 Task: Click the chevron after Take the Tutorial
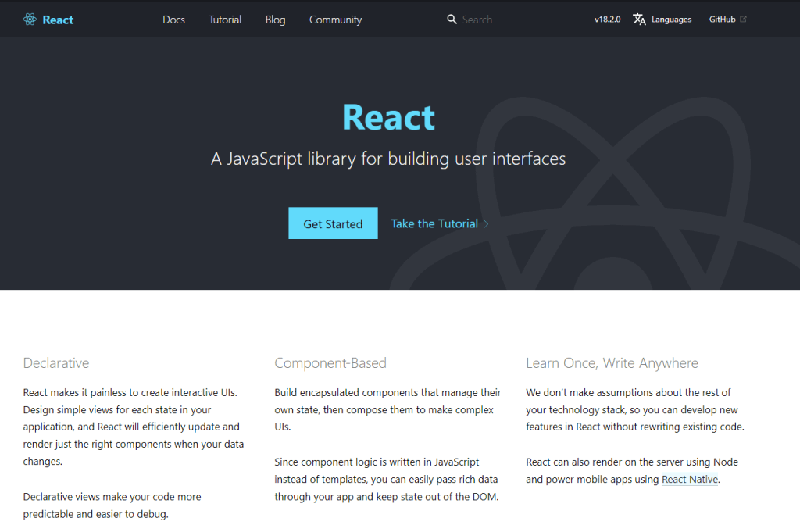point(486,224)
